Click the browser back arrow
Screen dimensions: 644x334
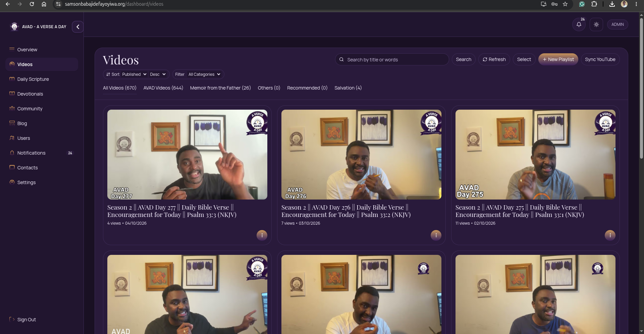tap(8, 4)
